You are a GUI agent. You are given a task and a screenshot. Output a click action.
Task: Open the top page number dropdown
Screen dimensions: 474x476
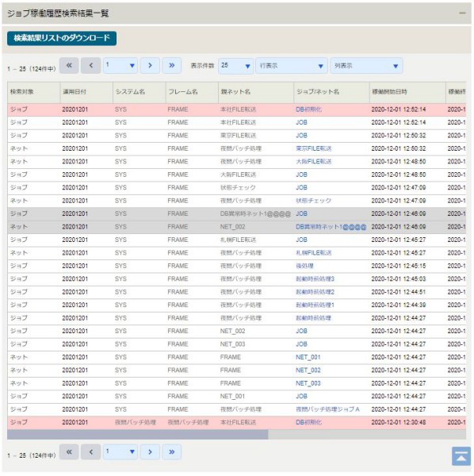(x=120, y=66)
